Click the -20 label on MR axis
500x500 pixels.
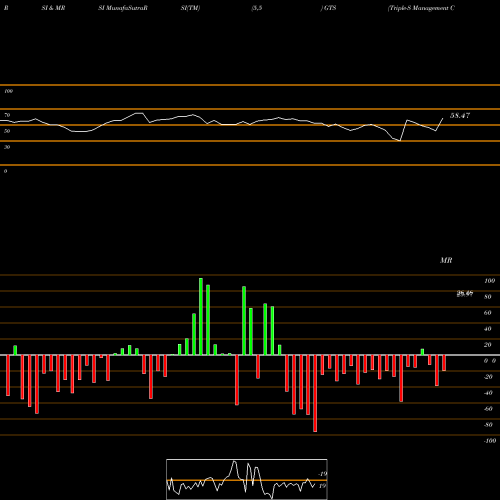[488, 377]
